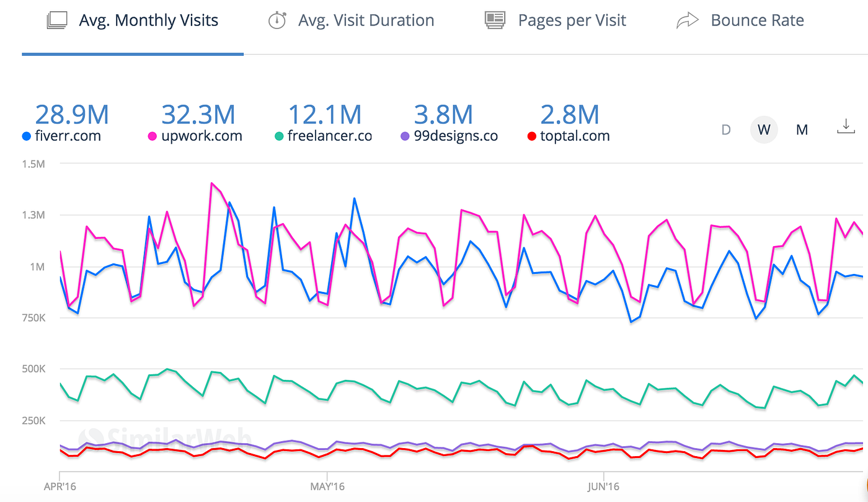The width and height of the screenshot is (868, 502).
Task: Select daily granularity D
Action: tap(725, 130)
